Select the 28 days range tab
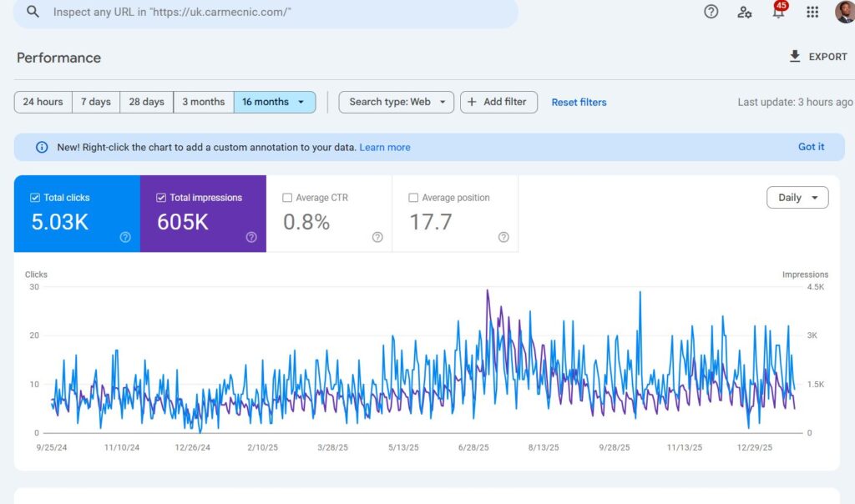The width and height of the screenshot is (855, 504). [x=147, y=102]
